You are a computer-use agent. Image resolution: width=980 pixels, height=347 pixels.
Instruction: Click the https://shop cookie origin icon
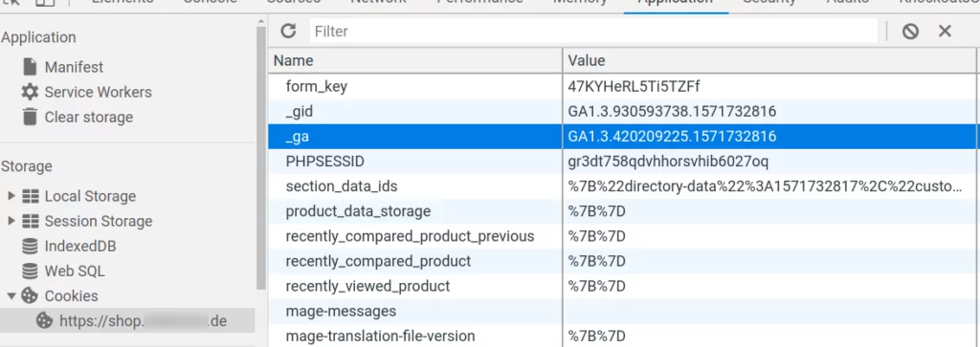click(44, 321)
